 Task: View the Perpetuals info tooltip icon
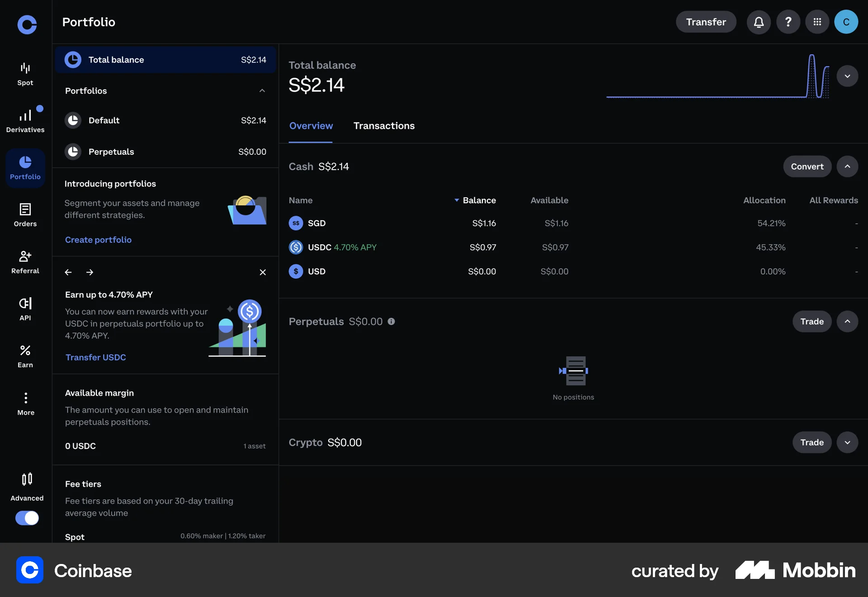pos(392,322)
